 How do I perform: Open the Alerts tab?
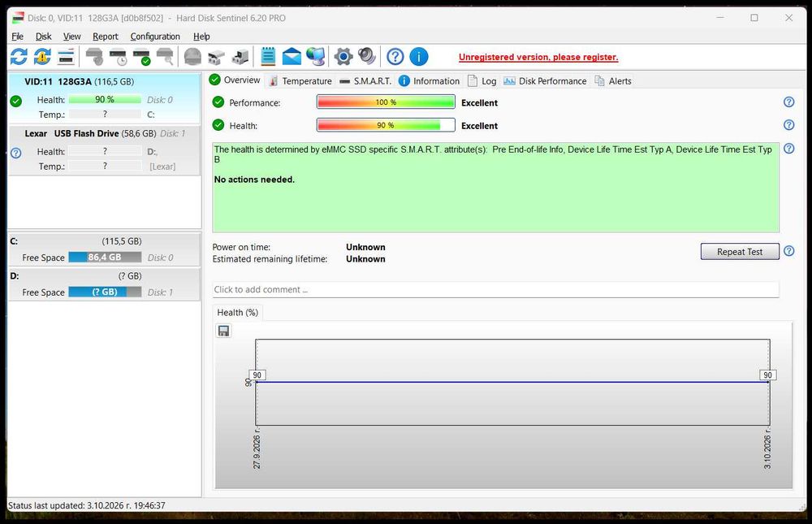[x=613, y=81]
